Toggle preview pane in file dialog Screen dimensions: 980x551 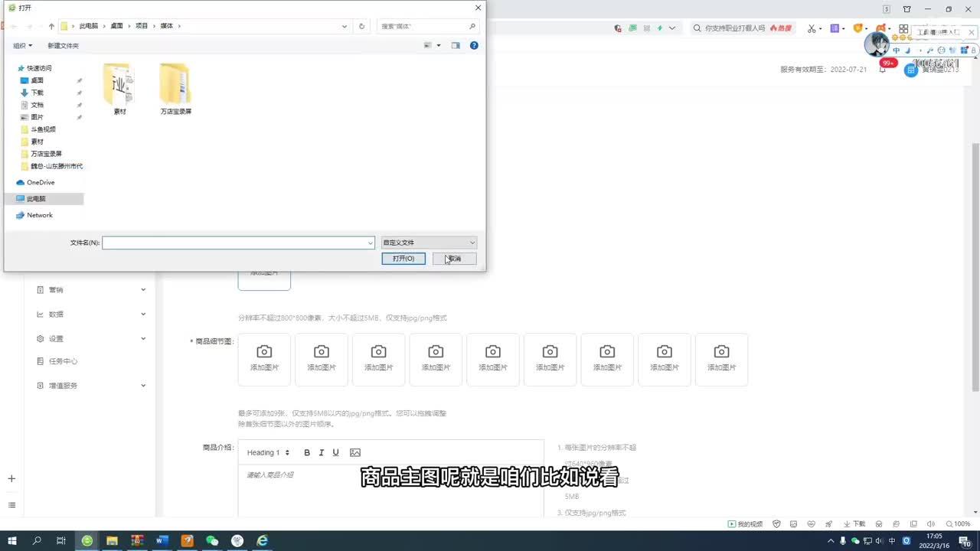pyautogui.click(x=456, y=46)
